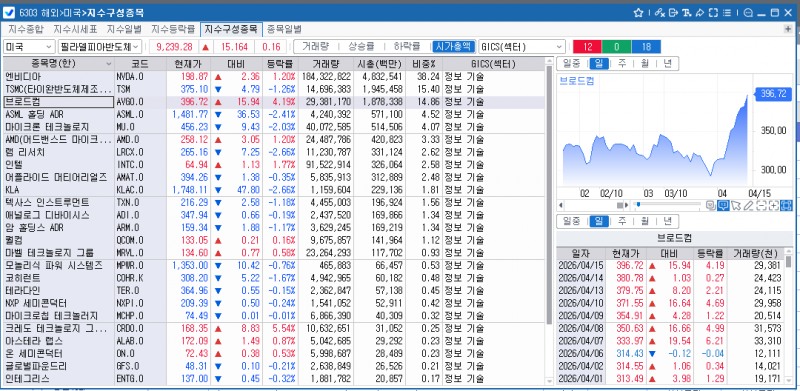Open 지수시세표 tab
The width and height of the screenshot is (800, 391).
point(76,29)
